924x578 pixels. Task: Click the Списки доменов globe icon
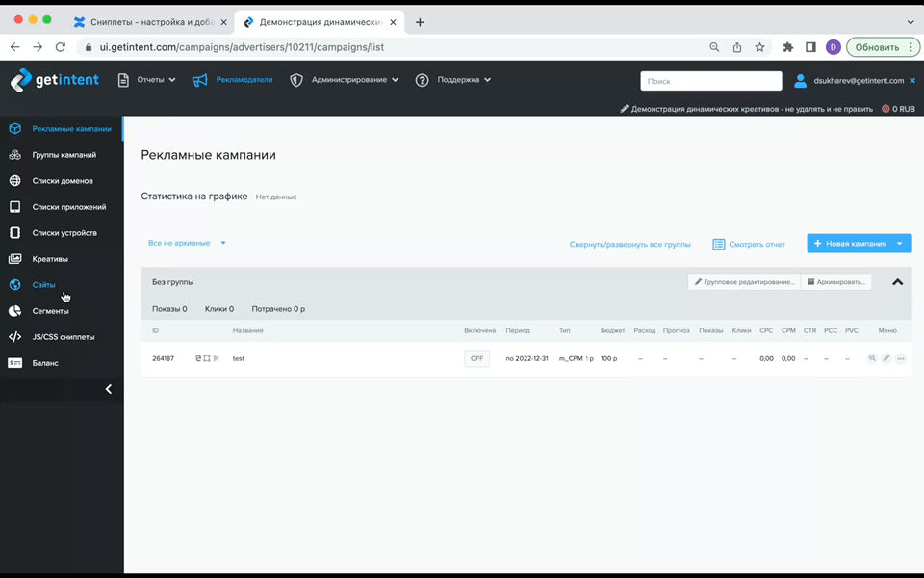click(x=14, y=181)
